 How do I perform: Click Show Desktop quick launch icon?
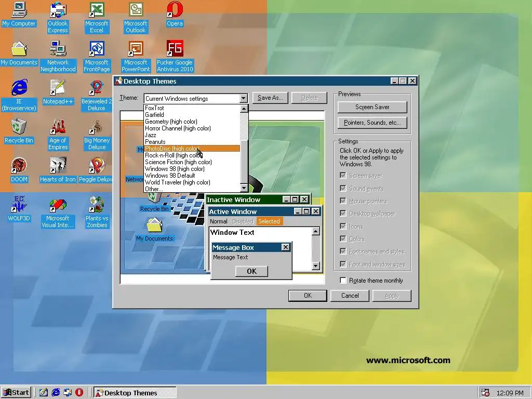tap(44, 393)
